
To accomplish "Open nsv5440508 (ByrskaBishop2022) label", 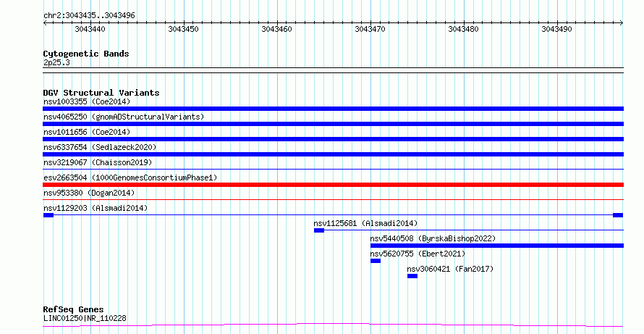I will pyautogui.click(x=433, y=238).
